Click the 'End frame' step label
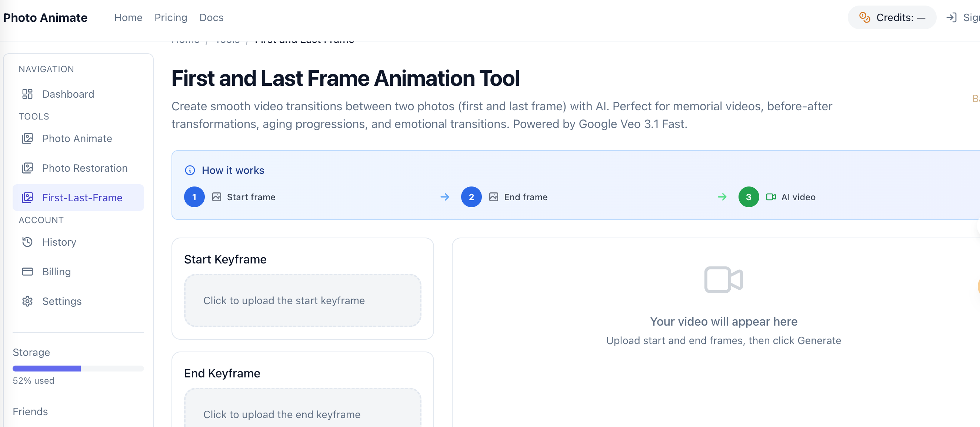Screen dimensions: 980x427 (x=526, y=197)
